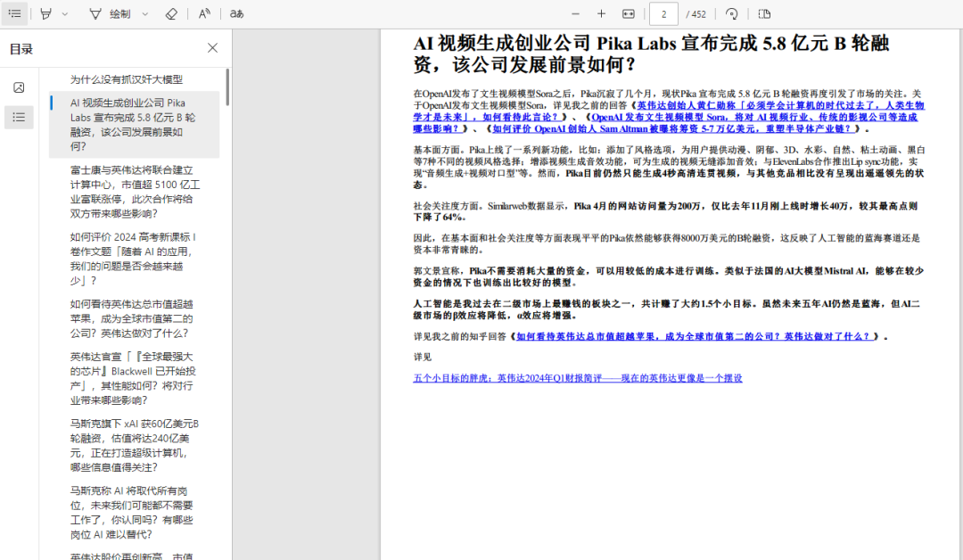Open link 如何评价 OpenAI 创始人 Sam Altman

(674, 129)
